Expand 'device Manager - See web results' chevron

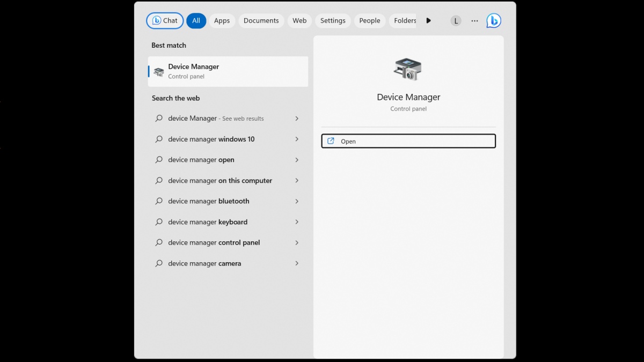(x=297, y=119)
